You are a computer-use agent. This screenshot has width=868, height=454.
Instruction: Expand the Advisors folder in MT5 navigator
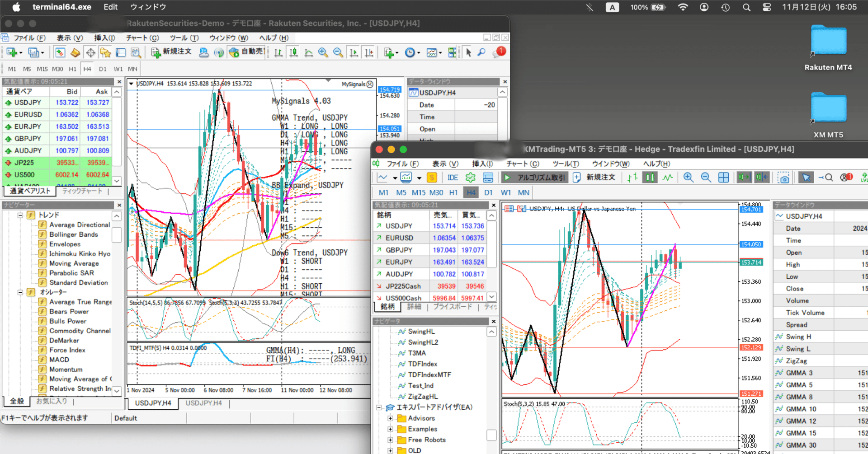pyautogui.click(x=390, y=418)
